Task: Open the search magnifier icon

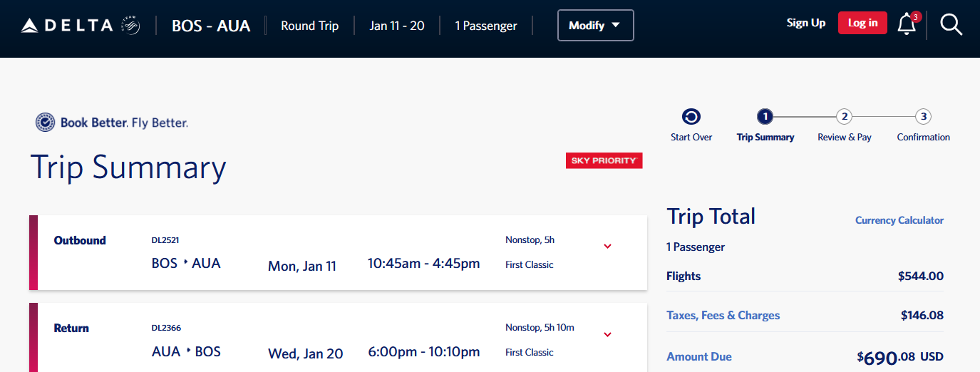Action: click(x=951, y=25)
